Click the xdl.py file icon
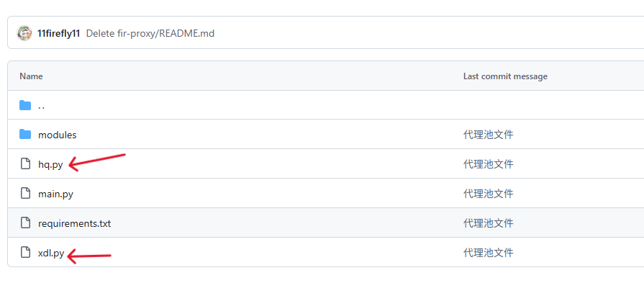The height and width of the screenshot is (296, 644). [x=25, y=253]
